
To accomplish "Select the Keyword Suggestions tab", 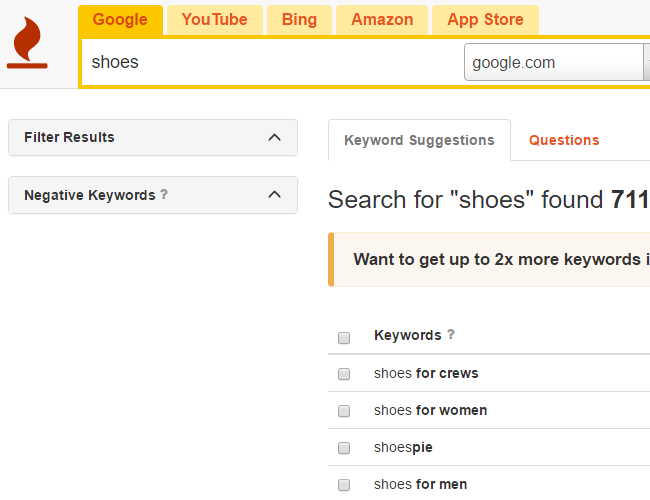I will coord(419,140).
